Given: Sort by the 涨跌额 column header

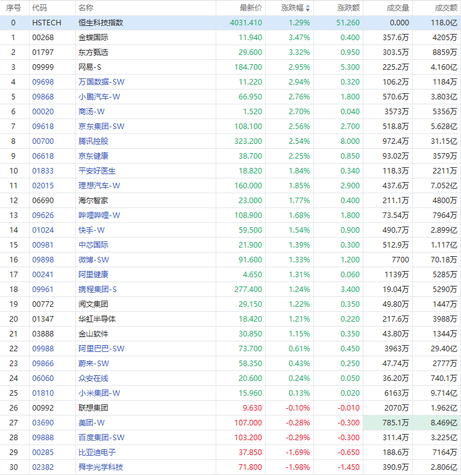Looking at the screenshot, I should click(x=349, y=8).
